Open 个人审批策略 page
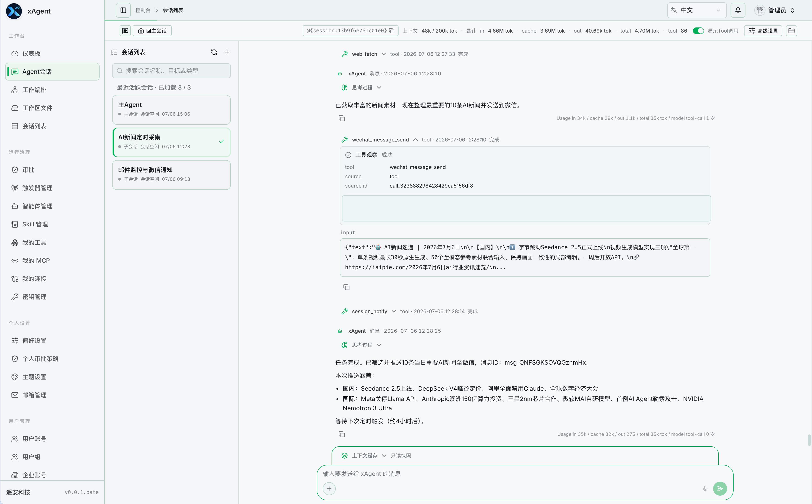The width and height of the screenshot is (812, 504). (52, 359)
